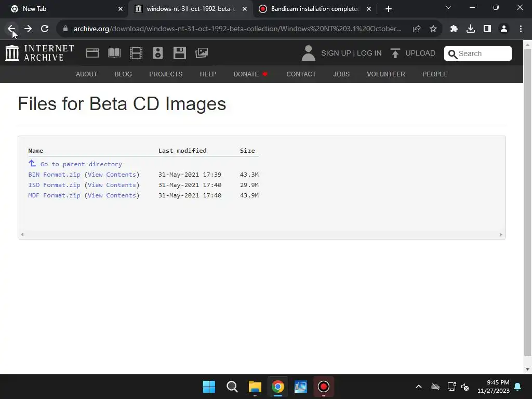Click the UPLOAD link text

(420, 54)
